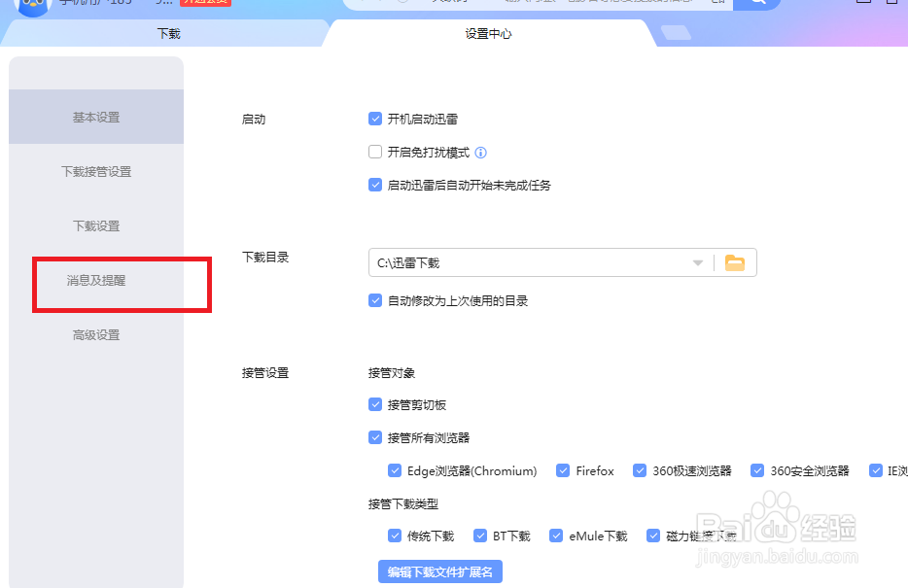This screenshot has width=908, height=588.
Task: Uncheck 360极速浏览器 option
Action: pos(640,470)
